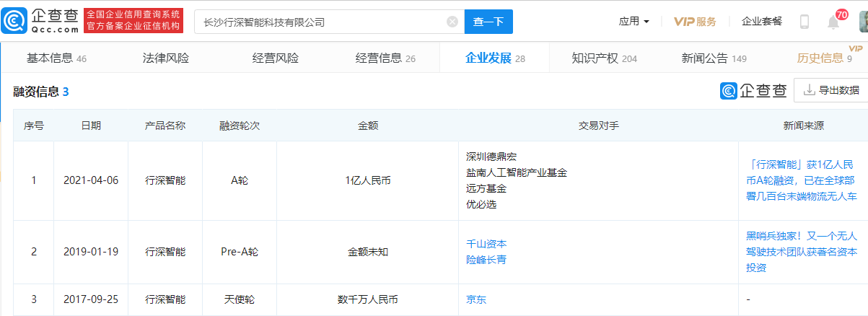Switch to the 知识产权 tab
Viewport: 868px width, 316px height.
coord(605,58)
